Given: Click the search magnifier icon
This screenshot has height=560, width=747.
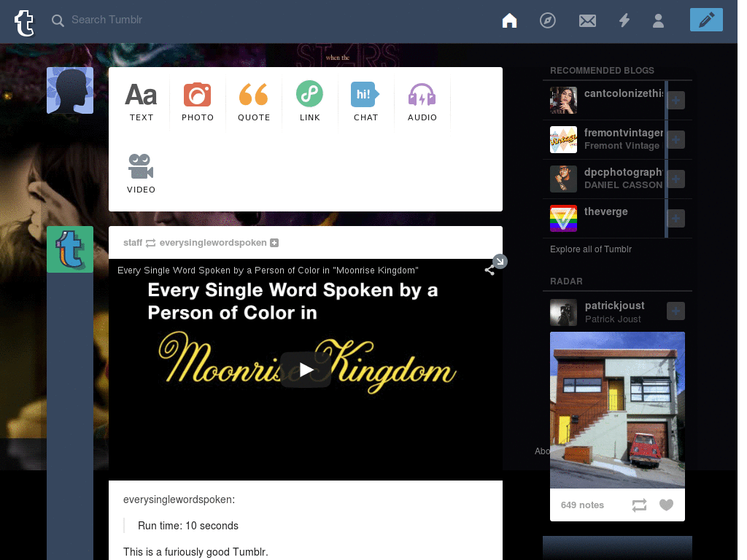Looking at the screenshot, I should [x=58, y=20].
